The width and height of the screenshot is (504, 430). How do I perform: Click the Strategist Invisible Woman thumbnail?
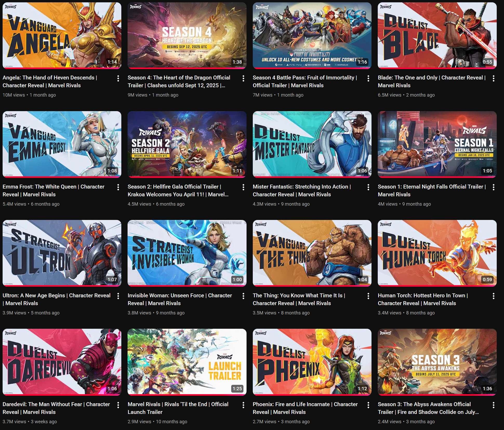click(187, 253)
